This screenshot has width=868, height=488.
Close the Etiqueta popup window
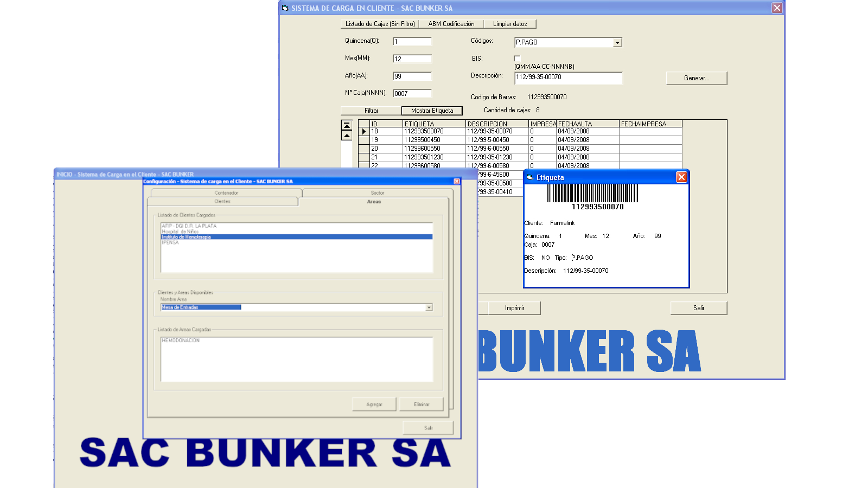click(x=681, y=177)
